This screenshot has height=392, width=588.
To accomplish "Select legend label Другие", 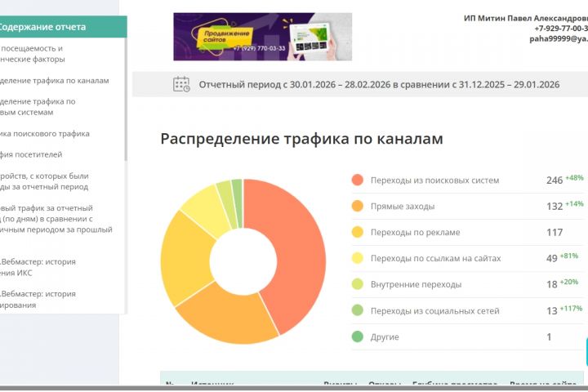I will point(385,336).
